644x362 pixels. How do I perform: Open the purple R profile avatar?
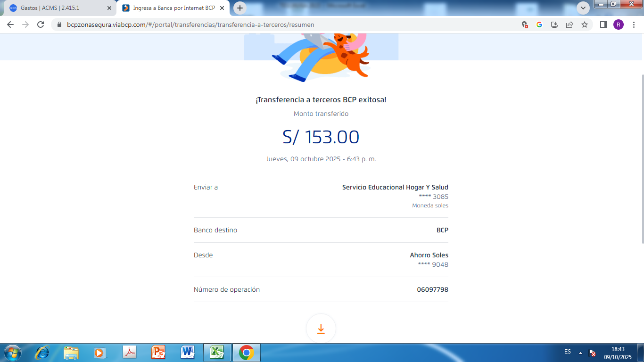click(x=618, y=25)
